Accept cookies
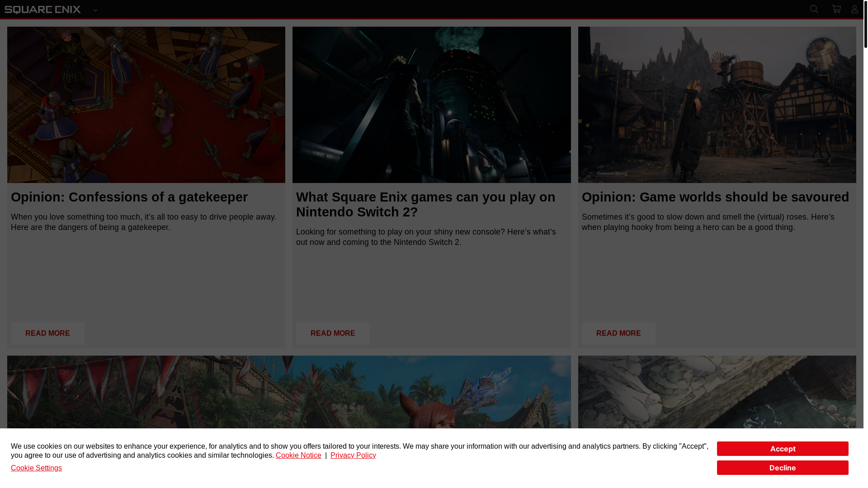This screenshot has width=868, height=488. [783, 449]
